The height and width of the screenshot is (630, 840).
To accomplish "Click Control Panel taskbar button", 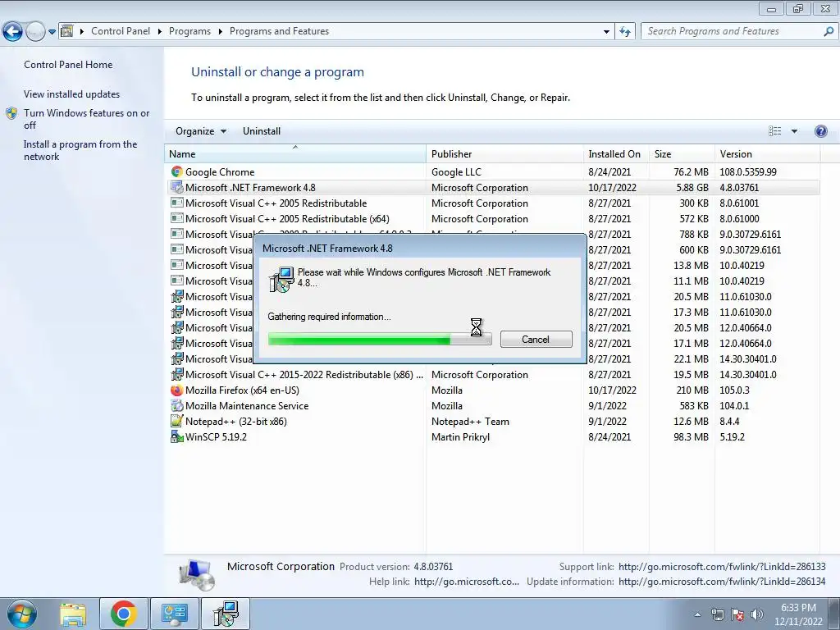I will click(x=175, y=614).
